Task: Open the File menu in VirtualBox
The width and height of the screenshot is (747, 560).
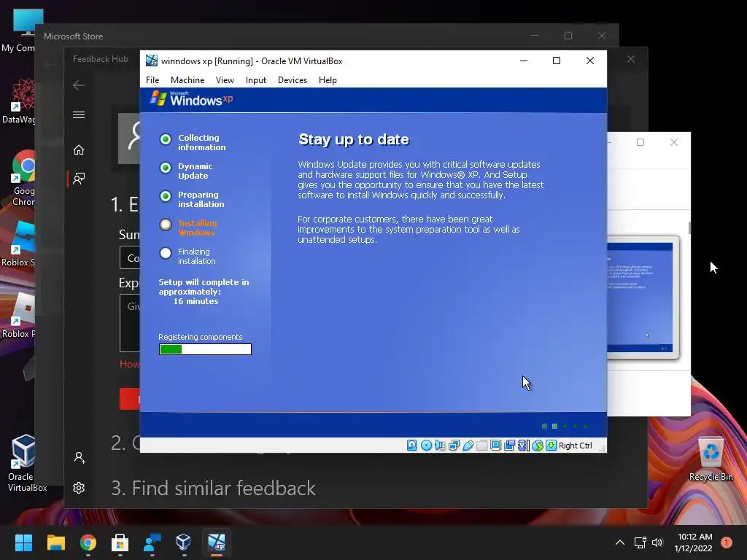Action: tap(152, 80)
